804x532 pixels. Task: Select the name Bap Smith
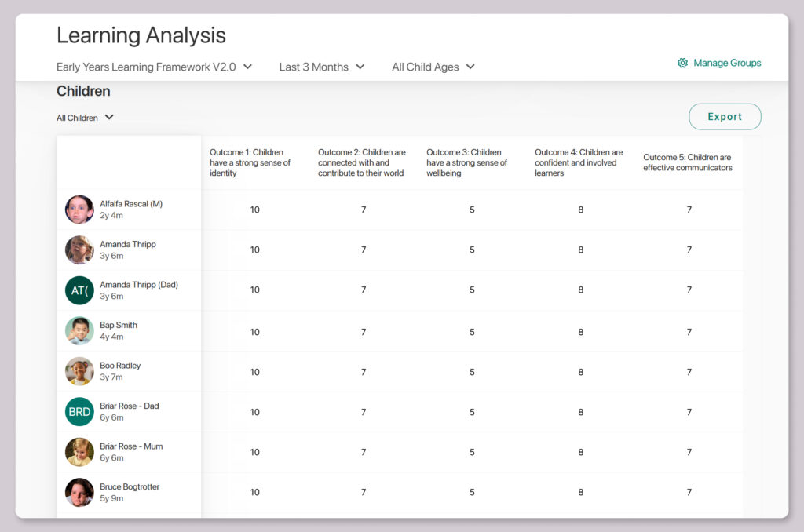pos(119,326)
